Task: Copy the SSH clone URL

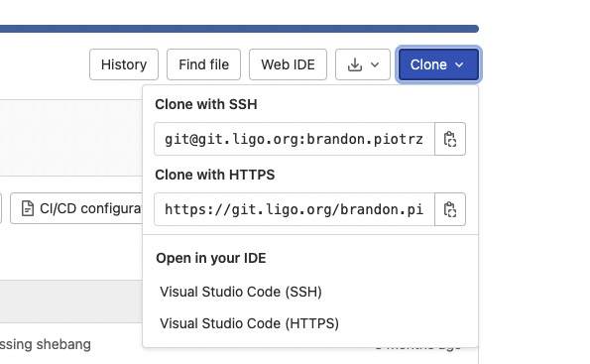Action: point(450,139)
